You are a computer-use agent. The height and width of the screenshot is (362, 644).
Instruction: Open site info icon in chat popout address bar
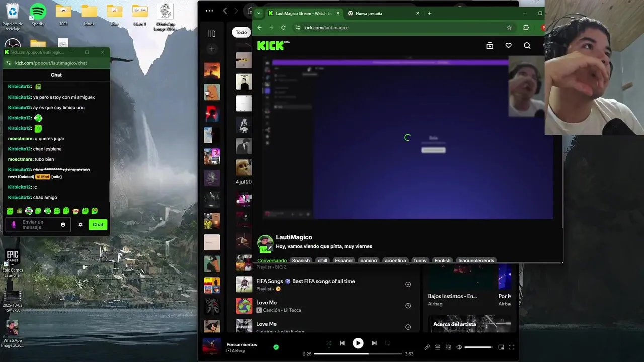point(8,63)
